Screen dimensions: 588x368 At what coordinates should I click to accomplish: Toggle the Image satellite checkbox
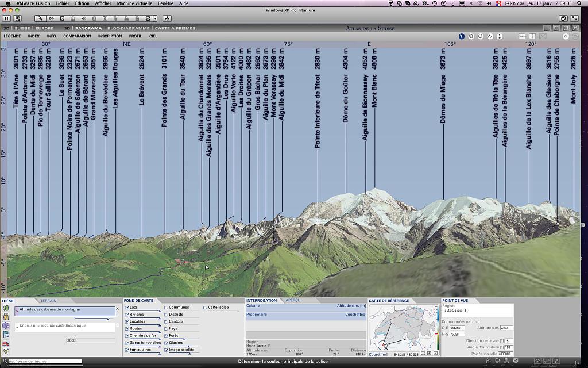(x=166, y=350)
